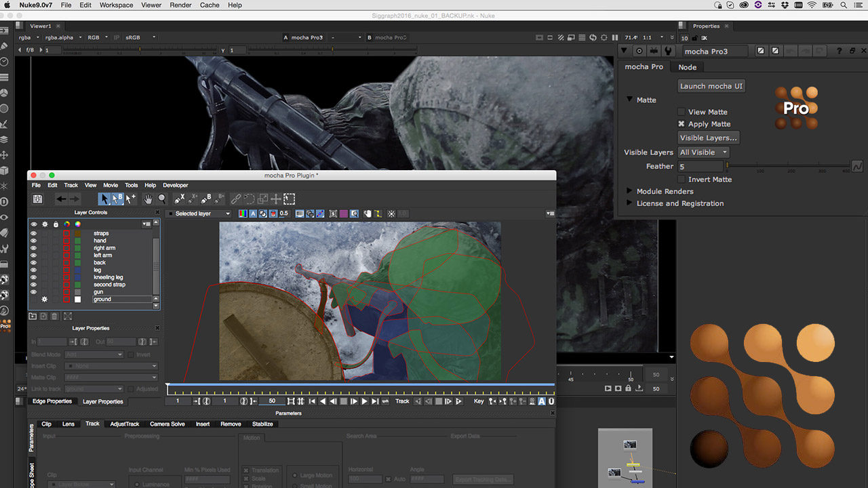Click the mocha undo arrow icon
This screenshot has width=868, height=488.
(61, 199)
